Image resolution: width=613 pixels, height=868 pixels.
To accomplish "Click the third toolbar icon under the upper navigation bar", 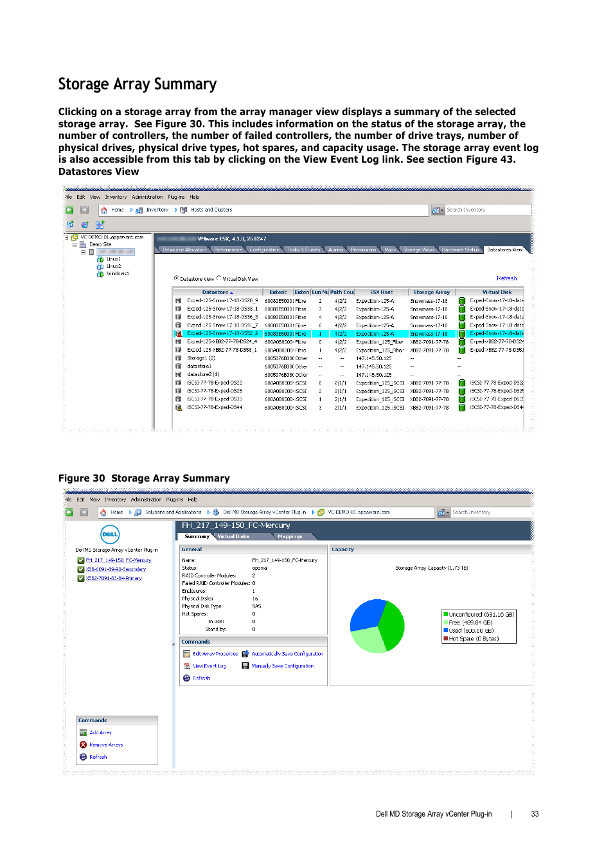I will (x=100, y=224).
